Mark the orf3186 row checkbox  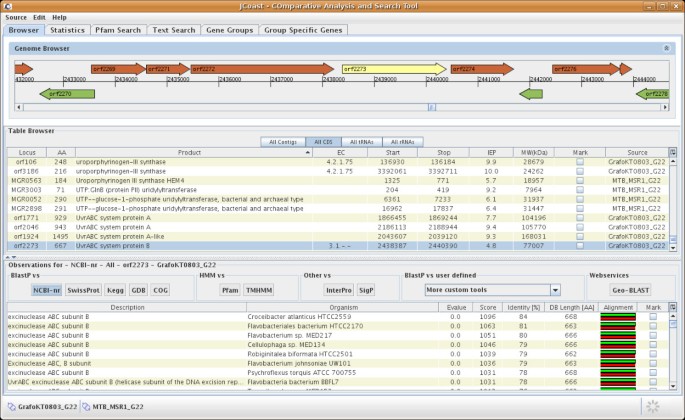pyautogui.click(x=580, y=171)
